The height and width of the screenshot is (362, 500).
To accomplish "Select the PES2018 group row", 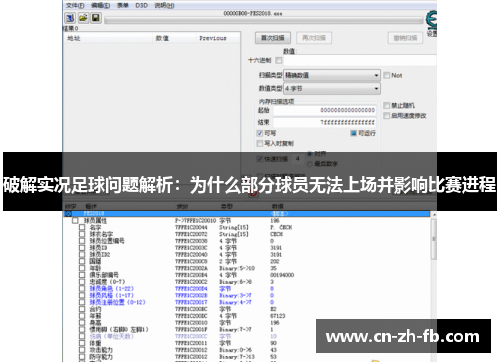I will [247, 213].
